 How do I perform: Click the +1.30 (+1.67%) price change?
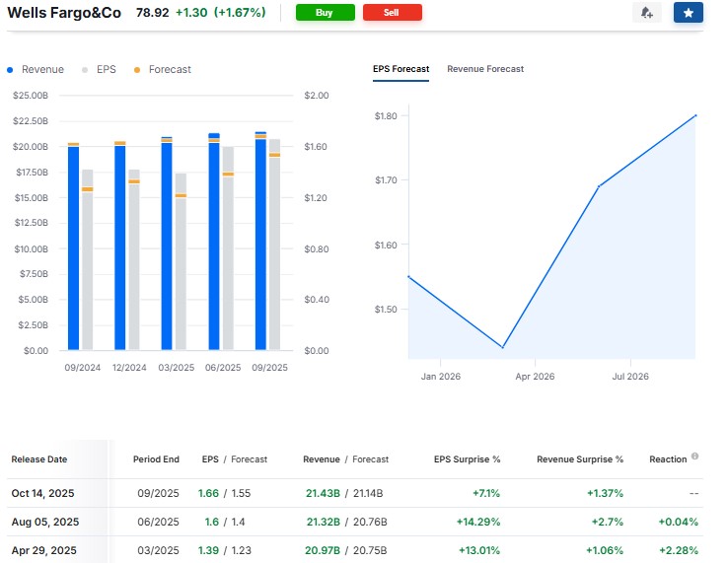tap(221, 13)
